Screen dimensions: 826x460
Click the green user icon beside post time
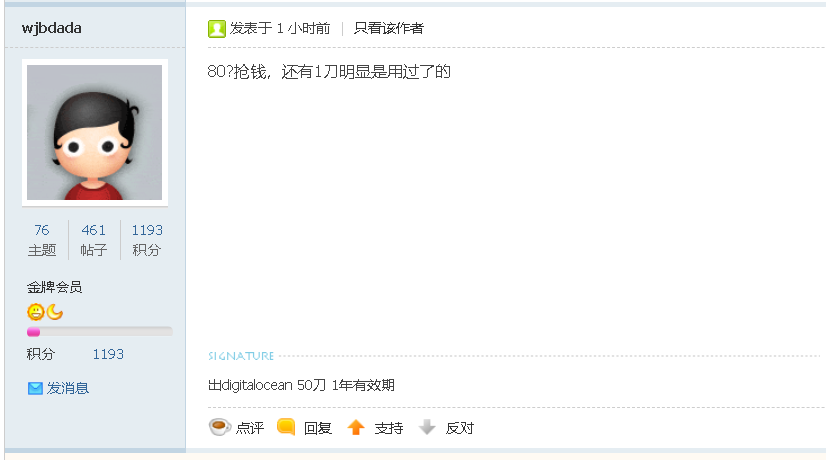217,28
